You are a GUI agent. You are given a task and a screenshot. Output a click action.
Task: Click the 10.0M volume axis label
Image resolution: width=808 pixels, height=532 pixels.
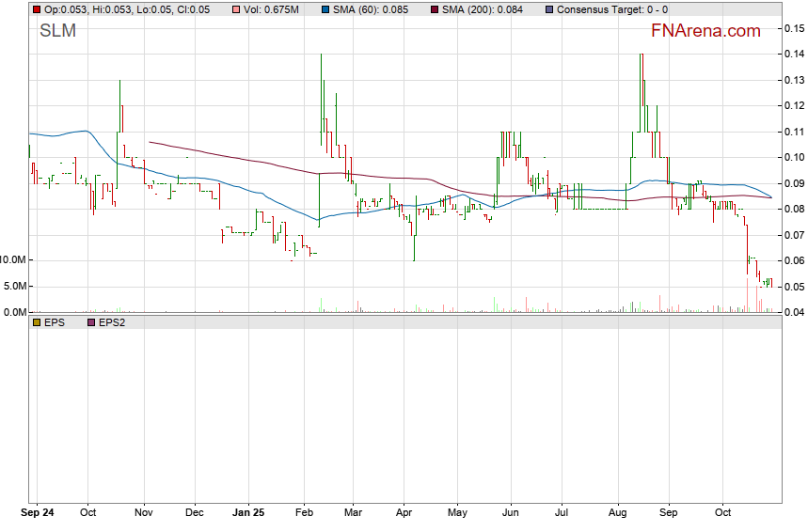point(14,259)
